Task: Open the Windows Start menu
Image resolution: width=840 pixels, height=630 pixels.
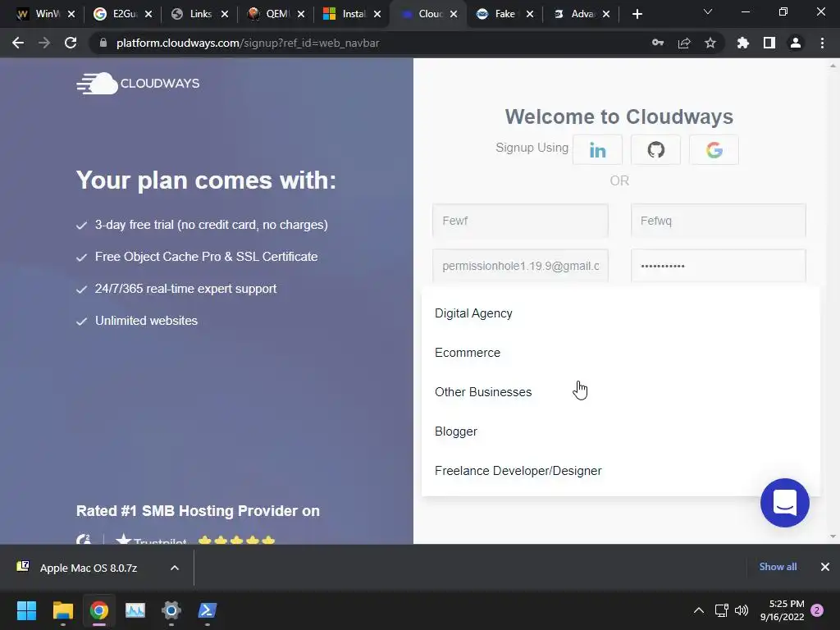Action: (x=26, y=610)
